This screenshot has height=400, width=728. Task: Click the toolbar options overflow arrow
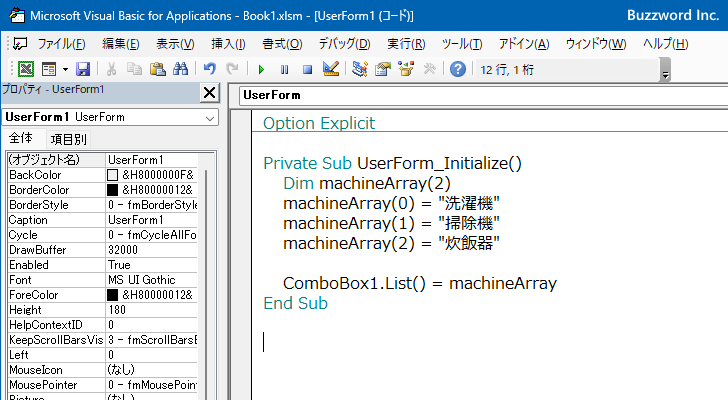click(x=665, y=70)
